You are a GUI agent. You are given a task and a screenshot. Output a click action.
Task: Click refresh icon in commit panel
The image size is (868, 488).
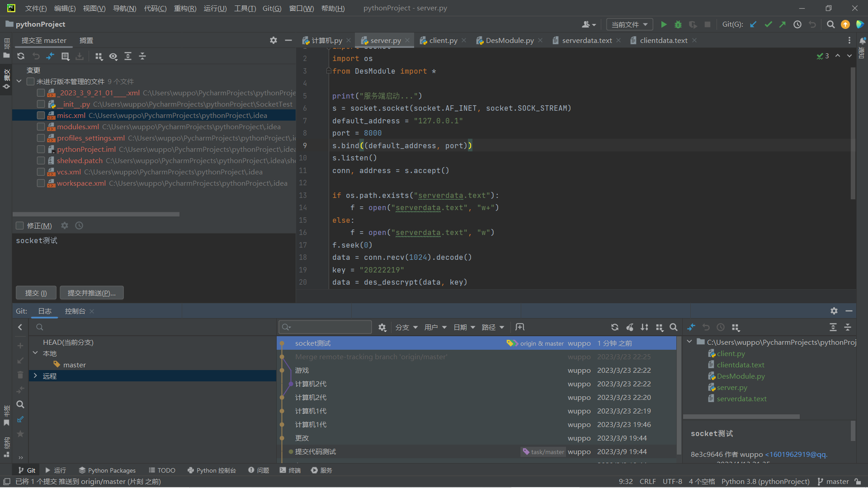pyautogui.click(x=21, y=56)
